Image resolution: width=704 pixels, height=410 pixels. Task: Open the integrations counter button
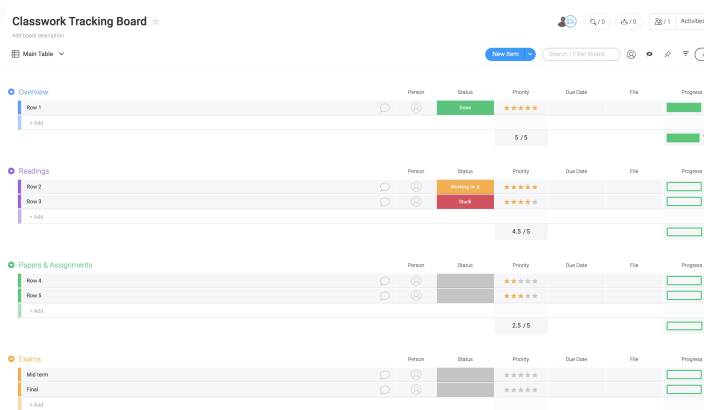click(597, 22)
